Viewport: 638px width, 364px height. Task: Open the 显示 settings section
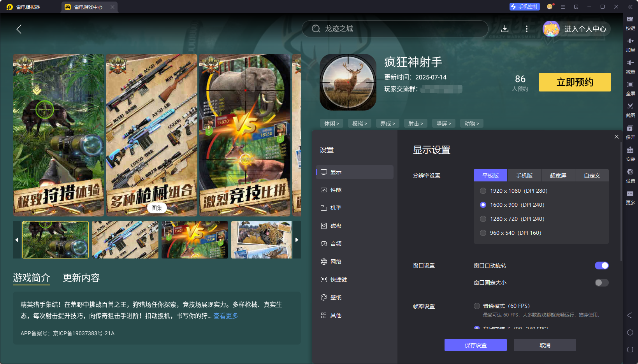pyautogui.click(x=355, y=172)
